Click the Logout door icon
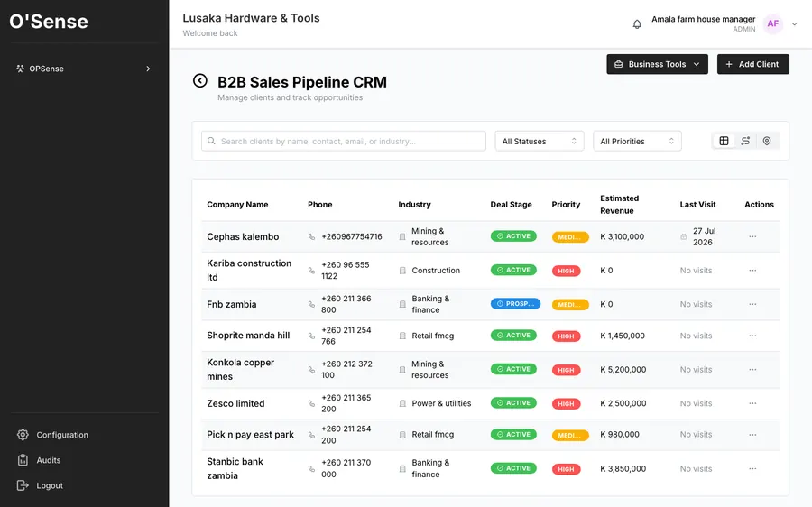This screenshot has width=812, height=507. 23,485
